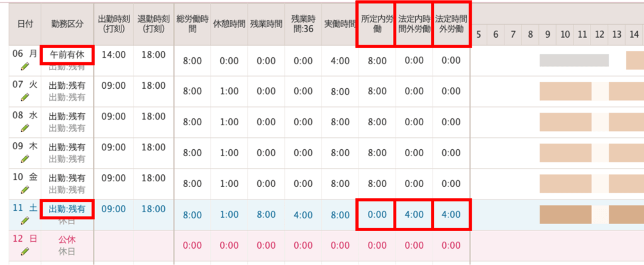Click the dark brown timeline bar on Saturday 11
644x265 pixels.
pos(565,215)
